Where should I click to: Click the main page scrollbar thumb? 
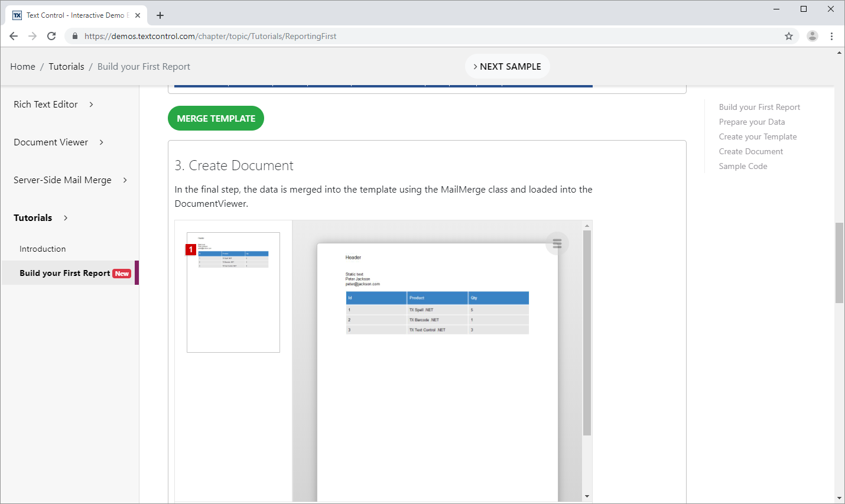click(x=839, y=263)
